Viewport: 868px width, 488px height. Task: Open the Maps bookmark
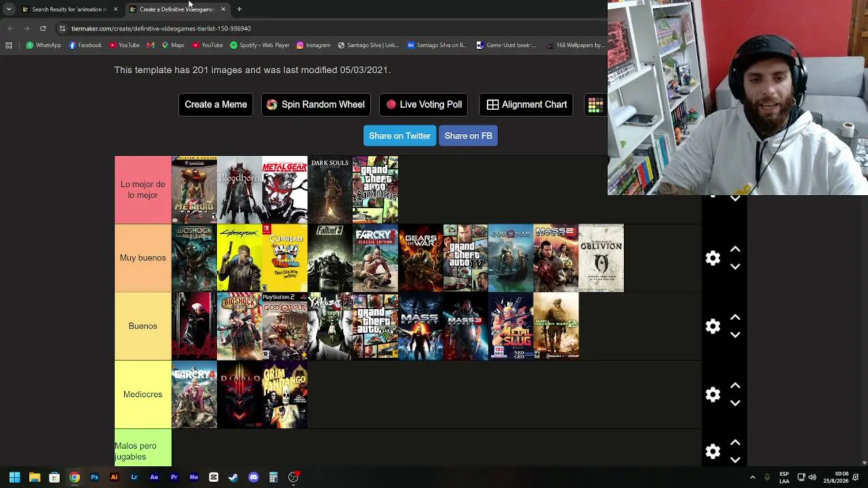(x=173, y=45)
